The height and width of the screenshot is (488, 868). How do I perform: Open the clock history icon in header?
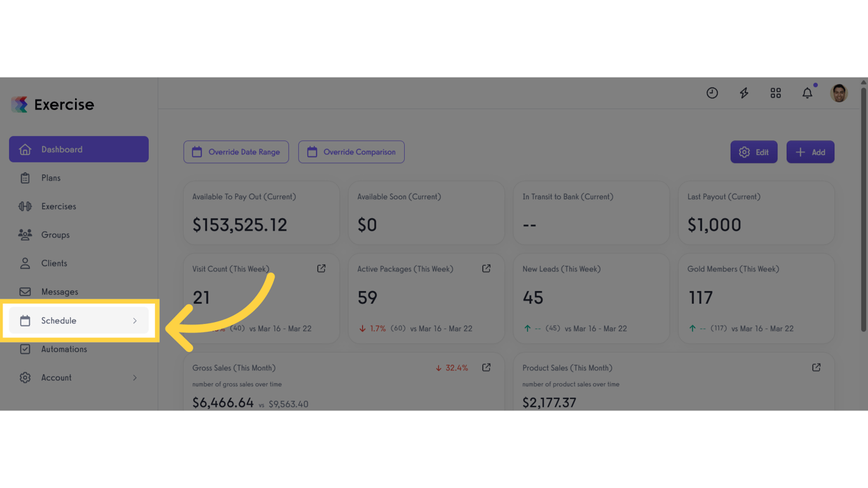click(712, 93)
